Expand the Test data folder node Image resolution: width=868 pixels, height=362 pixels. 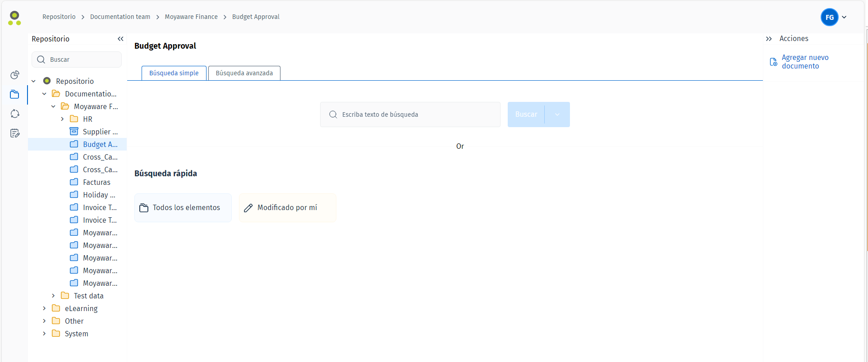[53, 296]
